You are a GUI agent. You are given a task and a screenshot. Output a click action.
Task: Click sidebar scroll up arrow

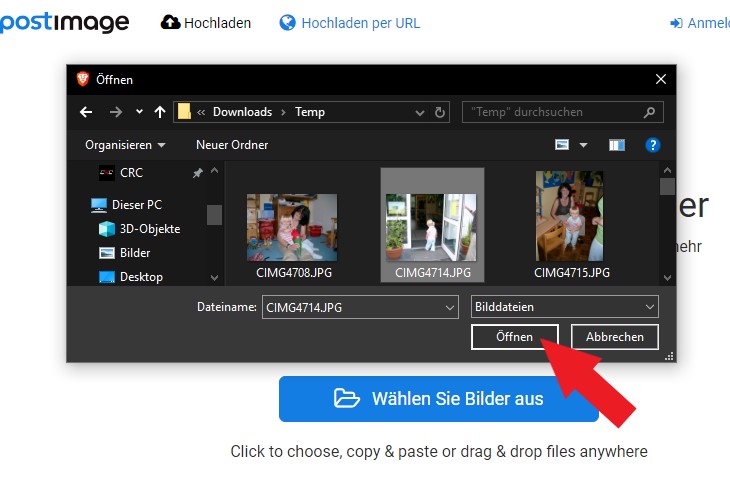point(214,170)
